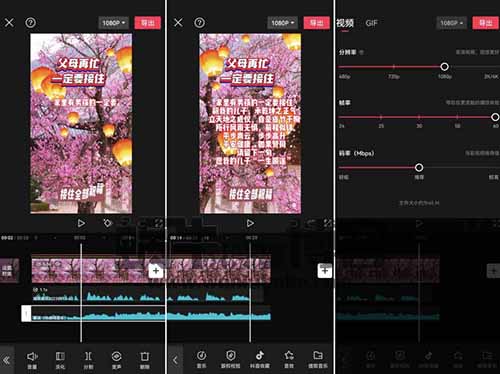Open help on the left phone screen
500x374 pixels.
click(x=30, y=23)
